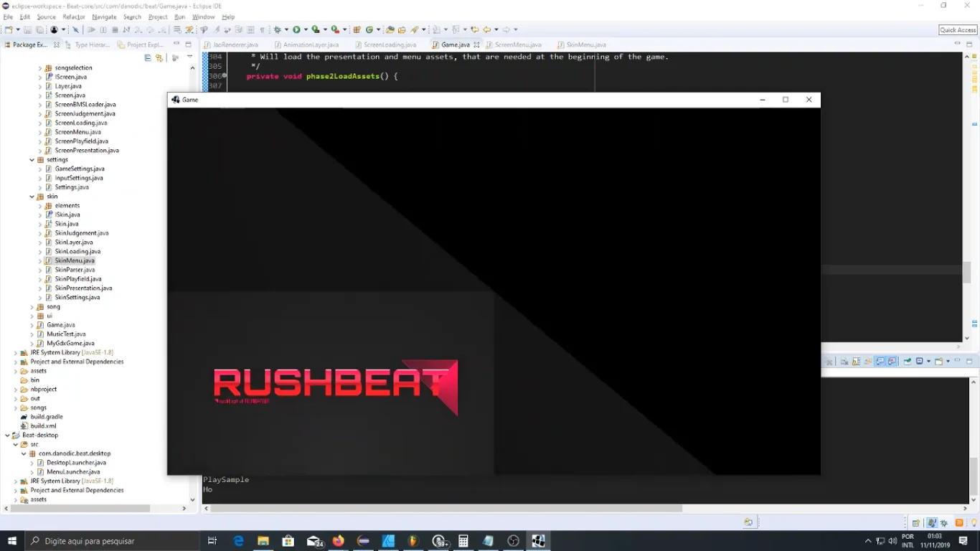Open the Project menu
The height and width of the screenshot is (551, 980).
158,17
